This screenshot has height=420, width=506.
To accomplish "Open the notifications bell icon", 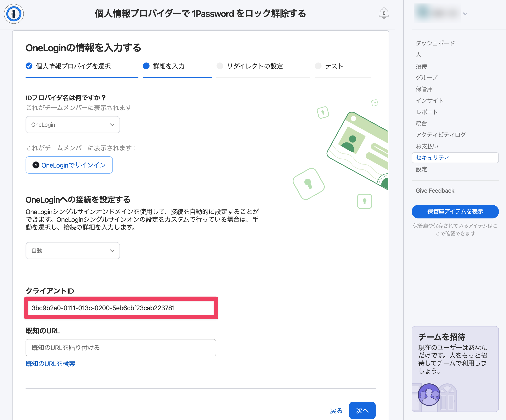I will [x=384, y=13].
